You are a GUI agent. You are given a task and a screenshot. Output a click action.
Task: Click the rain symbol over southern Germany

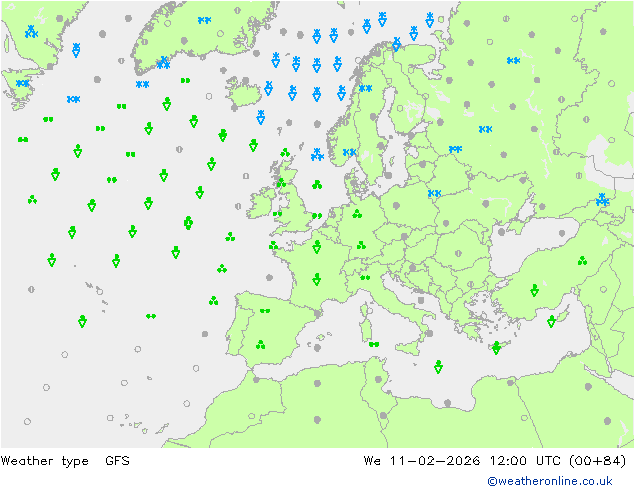[361, 245]
